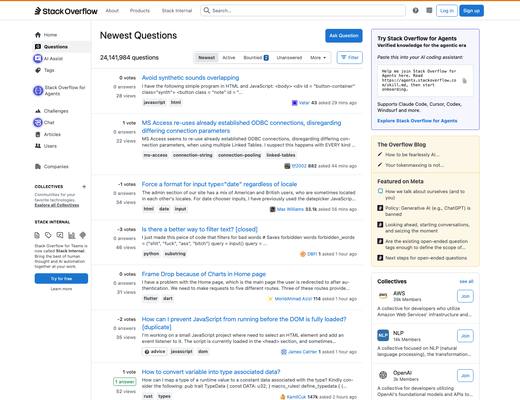The image size is (520, 400).
Task: Click the Challenges icon in sidebar
Action: tap(38, 111)
